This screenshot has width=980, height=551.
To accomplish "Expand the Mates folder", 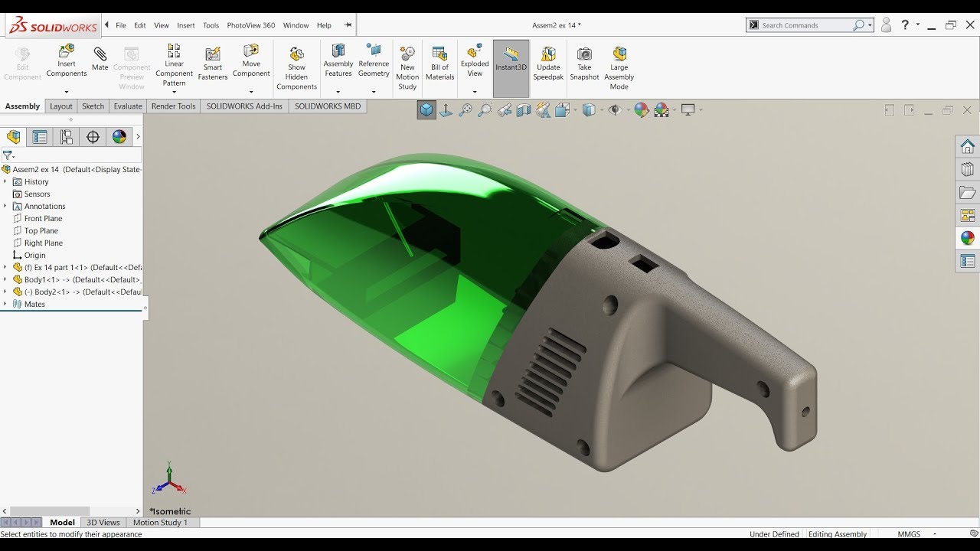I will click(x=5, y=304).
